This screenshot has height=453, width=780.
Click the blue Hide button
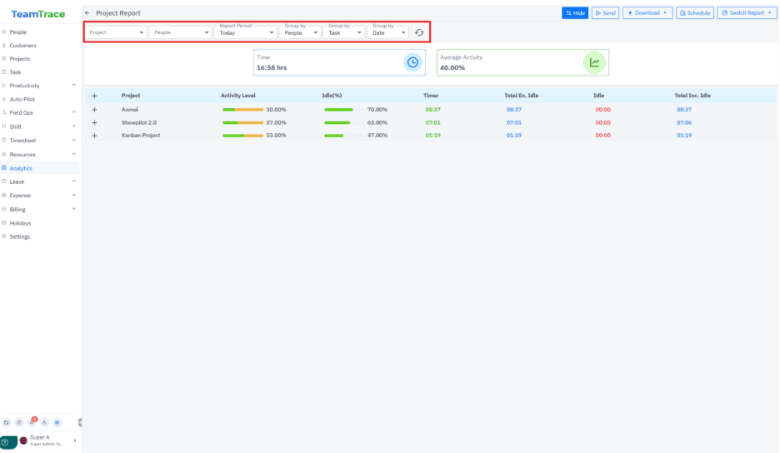(x=575, y=13)
